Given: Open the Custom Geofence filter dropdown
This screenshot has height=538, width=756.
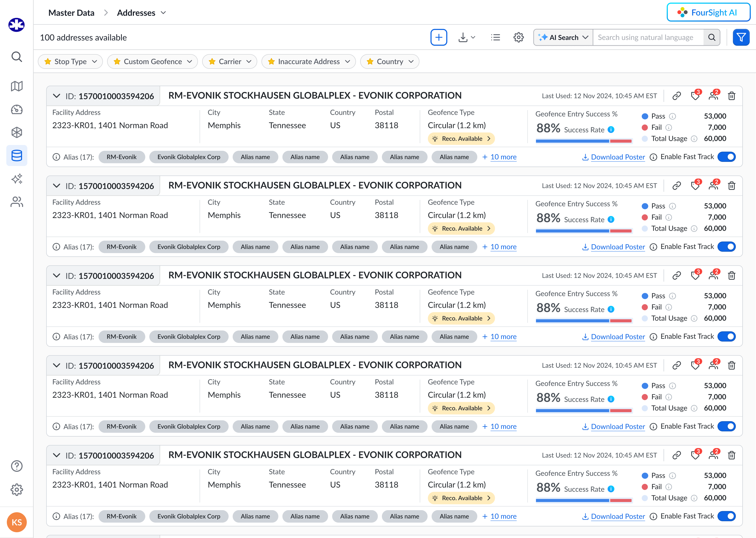Looking at the screenshot, I should [153, 62].
